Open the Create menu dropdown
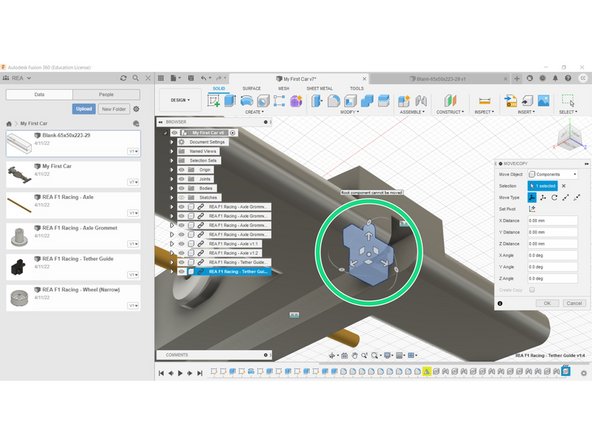 (254, 112)
